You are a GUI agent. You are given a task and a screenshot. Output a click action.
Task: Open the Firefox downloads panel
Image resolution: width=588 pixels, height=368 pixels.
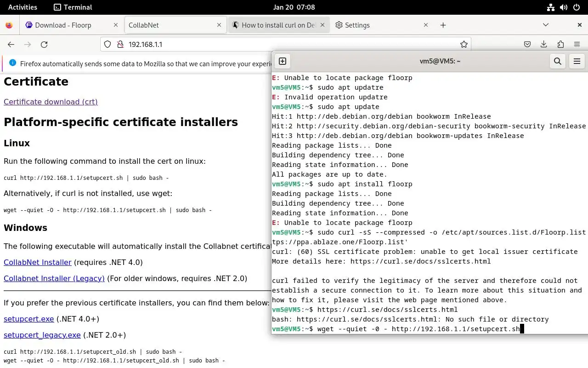click(x=544, y=44)
